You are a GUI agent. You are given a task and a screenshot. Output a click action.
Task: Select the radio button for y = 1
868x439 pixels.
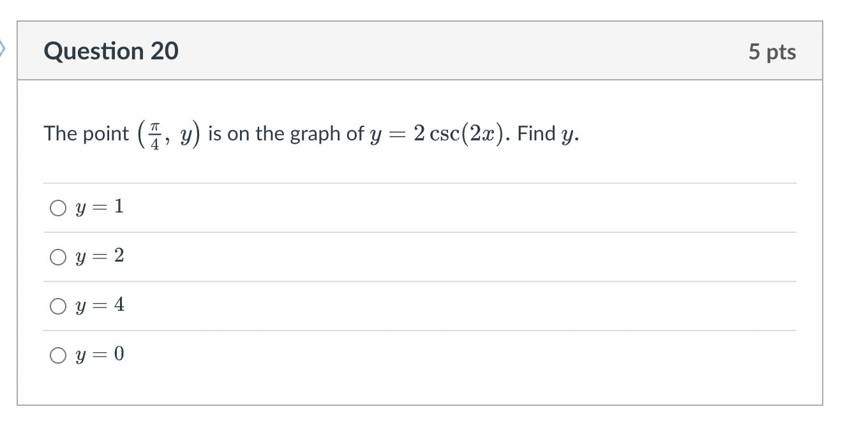(x=57, y=206)
